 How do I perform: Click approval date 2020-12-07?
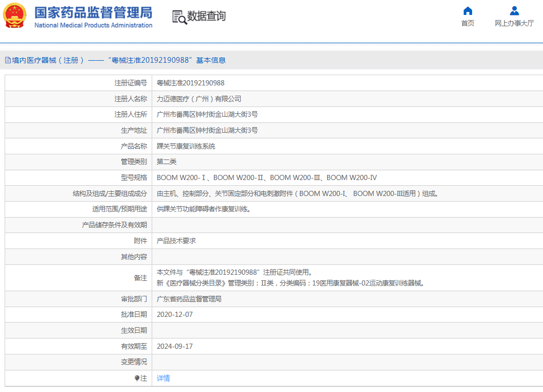(x=174, y=315)
